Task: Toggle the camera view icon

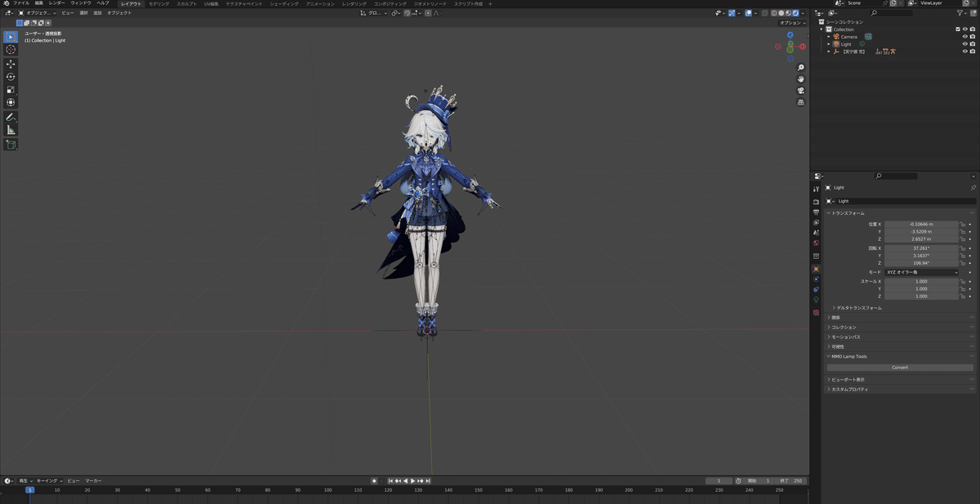Action: click(x=800, y=91)
